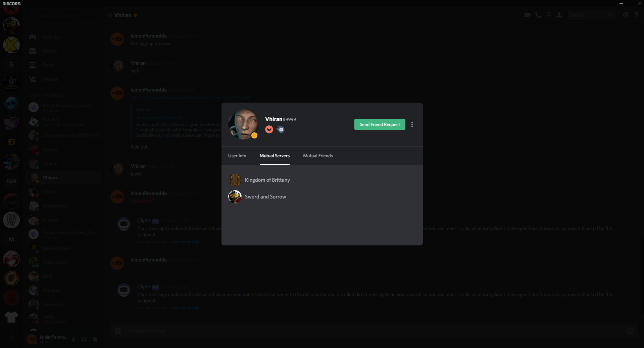Open the Help question mark icon
Screen dimensions: 644x348
[x=636, y=15]
